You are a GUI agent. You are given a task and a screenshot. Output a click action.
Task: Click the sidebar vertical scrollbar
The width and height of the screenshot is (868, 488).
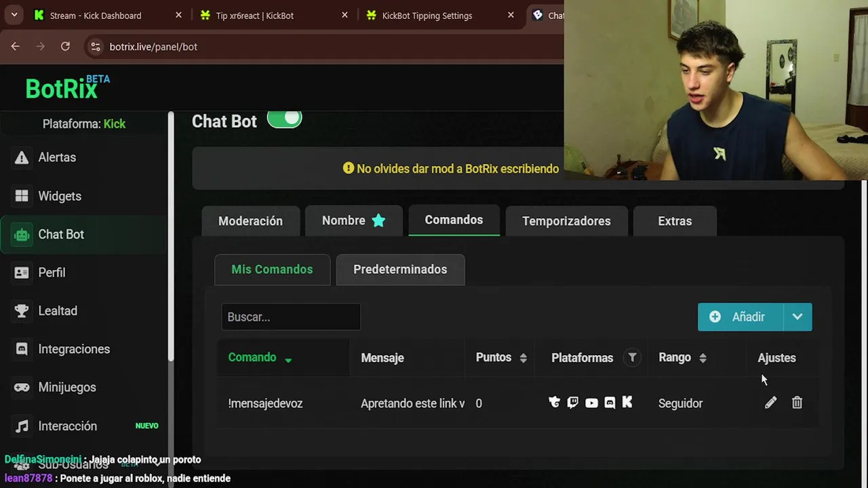[172, 237]
